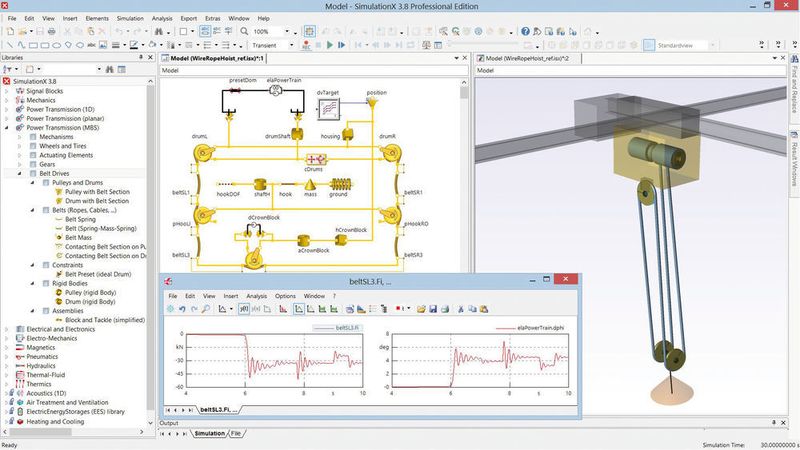The image size is (800, 450).
Task: Select Heating and Cooling library
Action: [55, 422]
